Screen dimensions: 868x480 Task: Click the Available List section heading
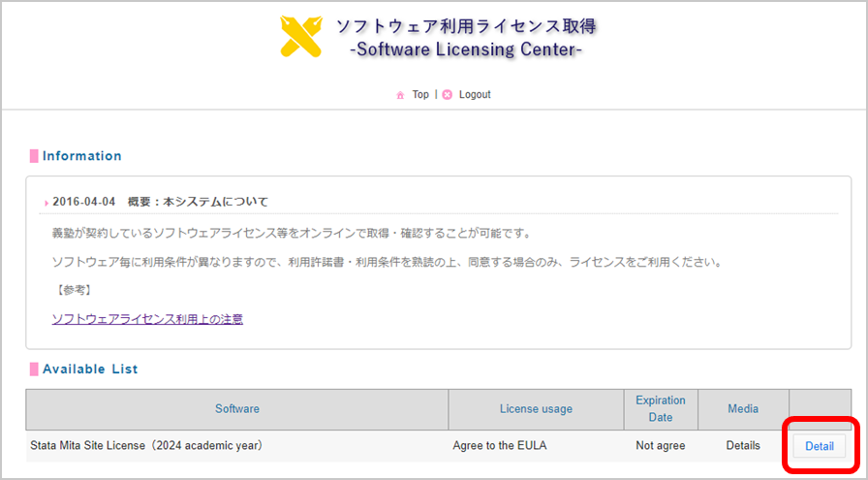tap(90, 369)
